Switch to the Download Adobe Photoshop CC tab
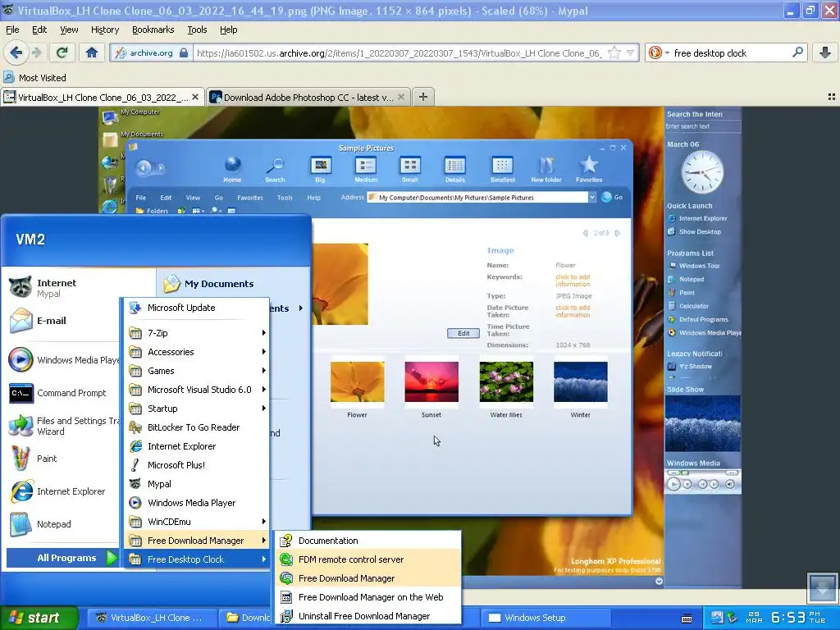 point(308,97)
